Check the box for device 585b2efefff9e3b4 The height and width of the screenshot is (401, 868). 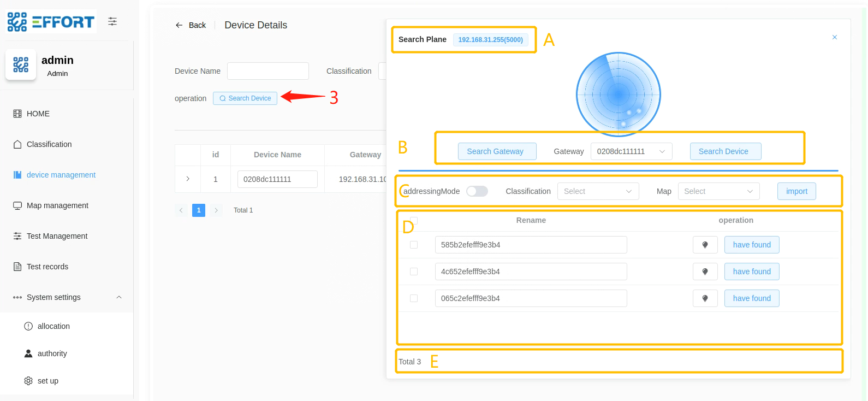tap(414, 245)
